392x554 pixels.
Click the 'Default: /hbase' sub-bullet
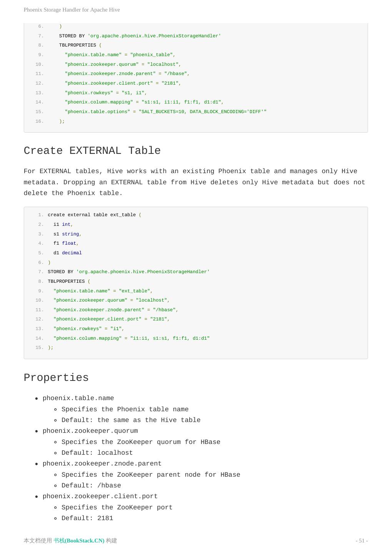tap(91, 486)
